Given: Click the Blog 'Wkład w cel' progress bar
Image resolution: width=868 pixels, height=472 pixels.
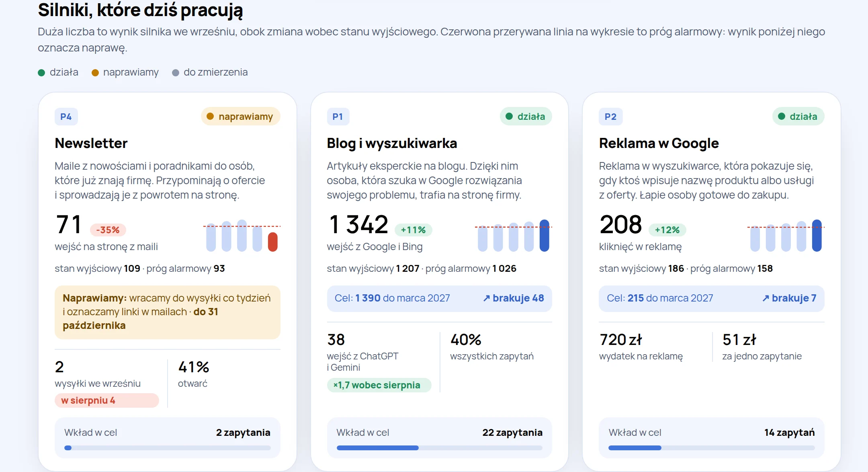Looking at the screenshot, I should [x=440, y=448].
